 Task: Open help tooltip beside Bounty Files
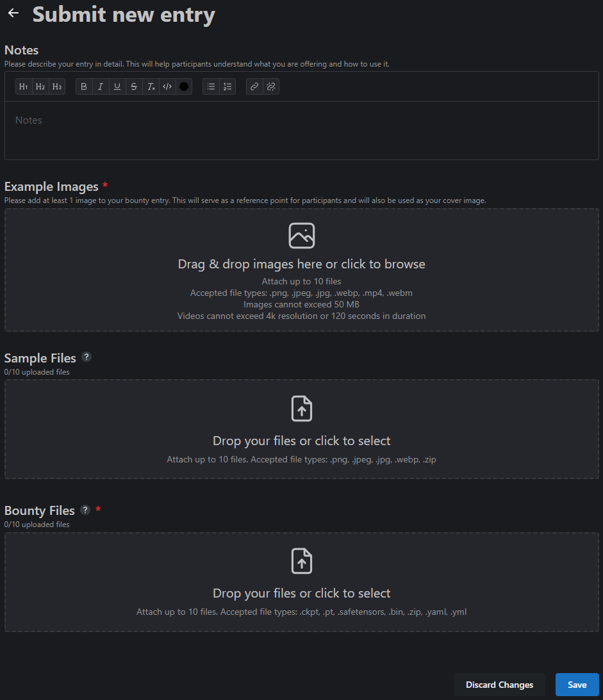pyautogui.click(x=85, y=510)
